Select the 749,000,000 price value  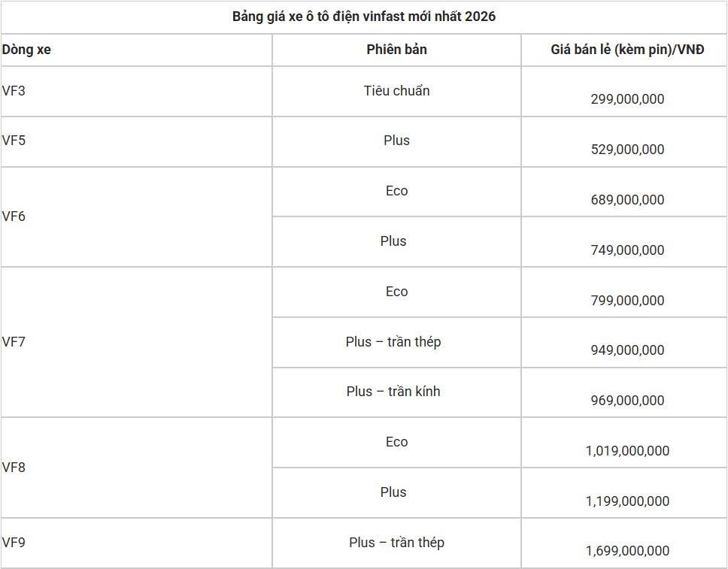coord(627,250)
